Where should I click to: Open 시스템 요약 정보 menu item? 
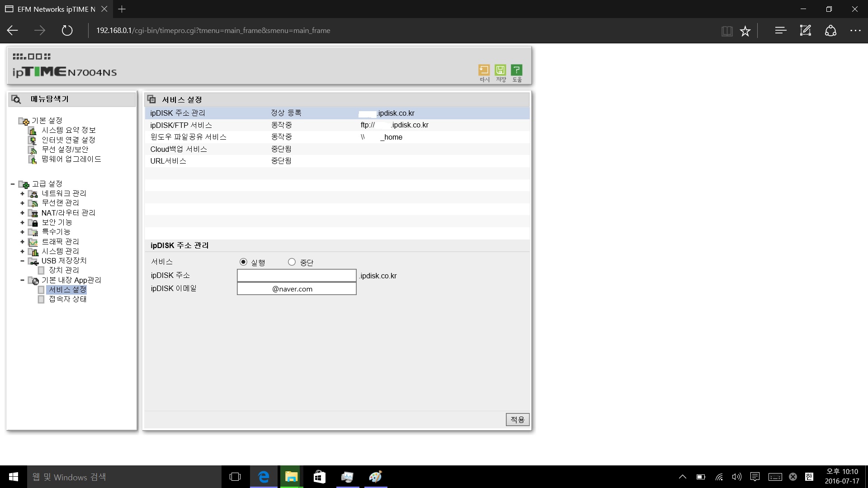point(69,130)
